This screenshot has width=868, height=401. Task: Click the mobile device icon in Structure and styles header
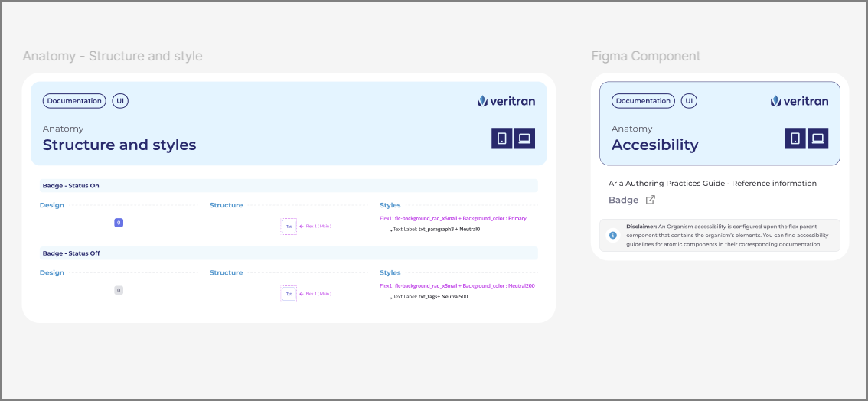coord(502,139)
